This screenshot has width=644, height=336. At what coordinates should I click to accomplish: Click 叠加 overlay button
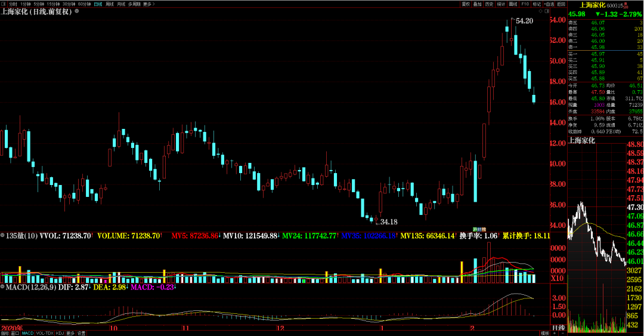[x=477, y=4]
